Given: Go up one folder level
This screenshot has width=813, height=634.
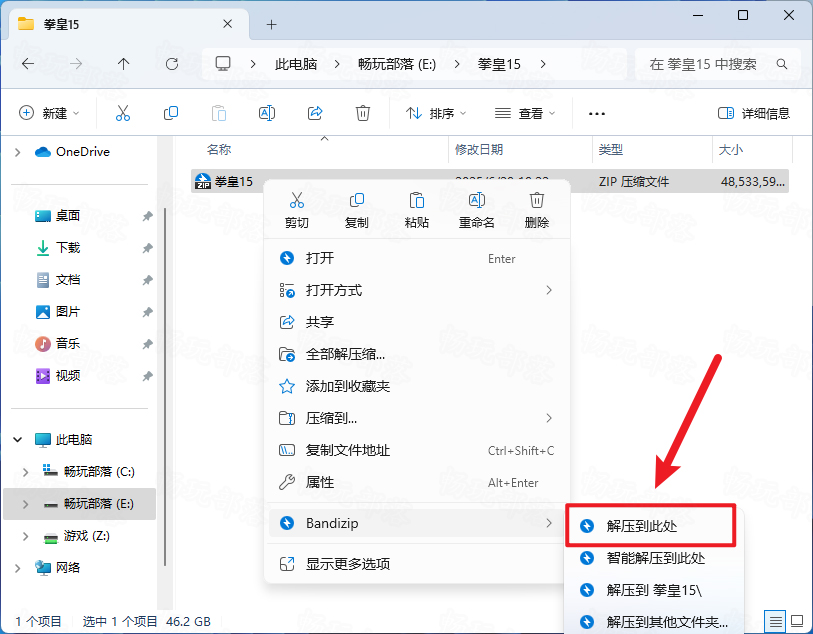Looking at the screenshot, I should pyautogui.click(x=123, y=64).
